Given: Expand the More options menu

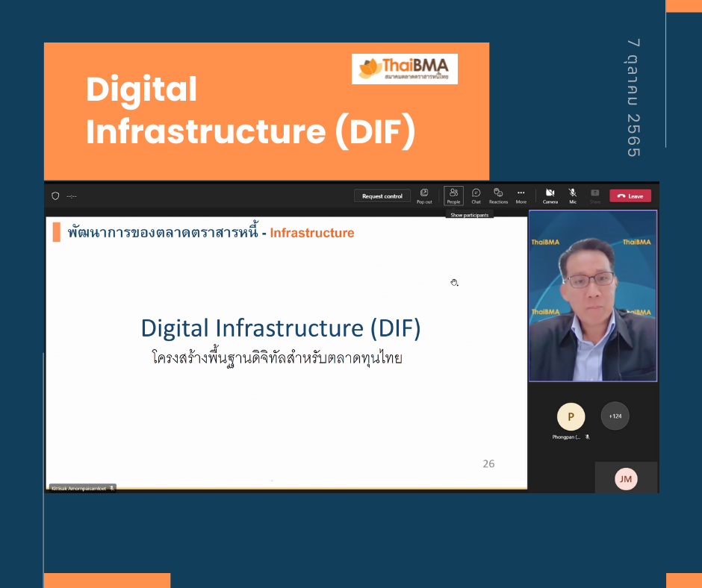Looking at the screenshot, I should pyautogui.click(x=521, y=196).
